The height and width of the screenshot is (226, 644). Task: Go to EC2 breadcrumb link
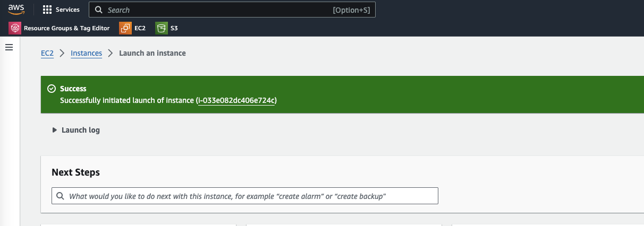pos(47,53)
